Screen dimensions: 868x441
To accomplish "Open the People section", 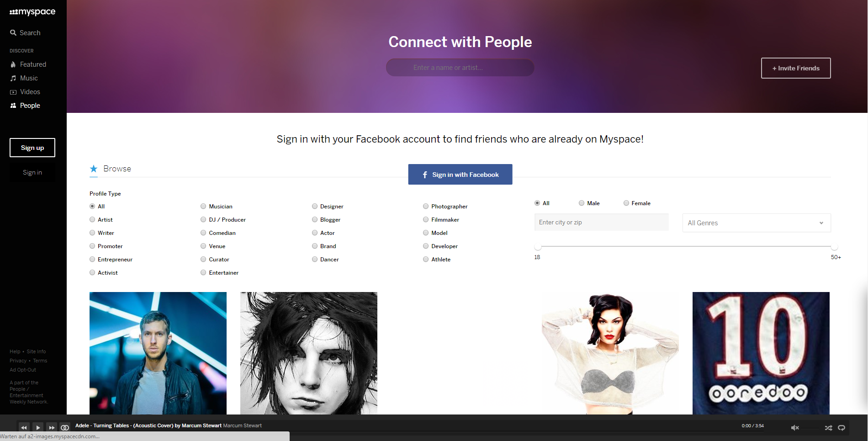I will (x=26, y=106).
